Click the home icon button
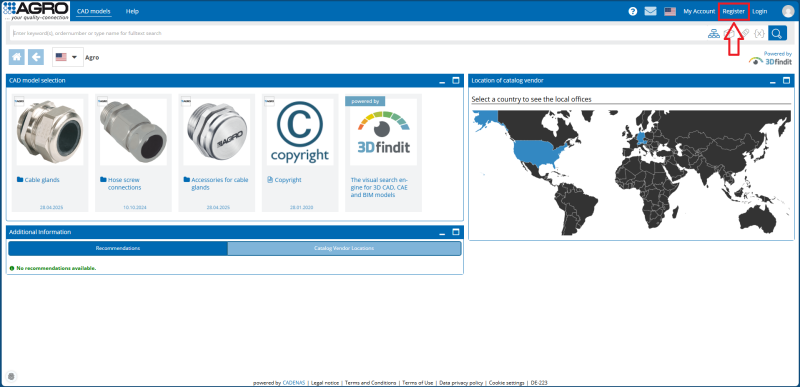The image size is (800, 387). point(16,57)
